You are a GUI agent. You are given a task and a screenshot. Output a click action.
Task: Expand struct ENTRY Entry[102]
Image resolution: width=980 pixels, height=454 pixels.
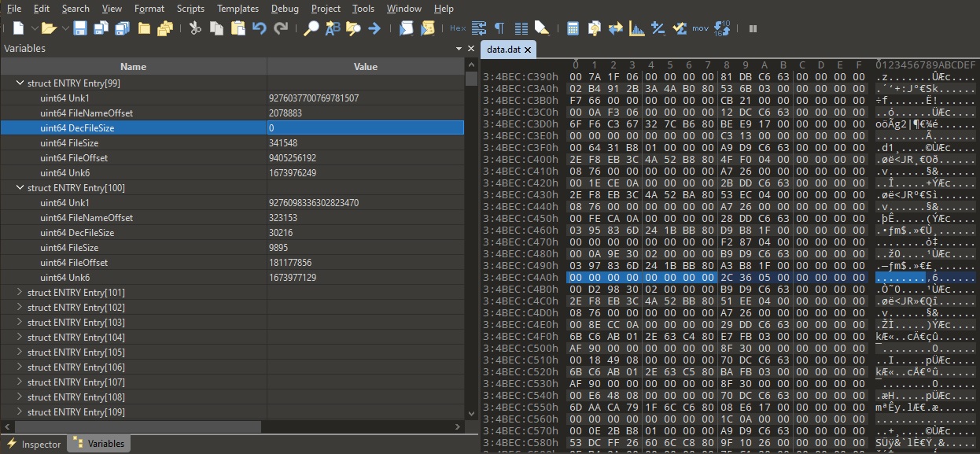(x=20, y=307)
